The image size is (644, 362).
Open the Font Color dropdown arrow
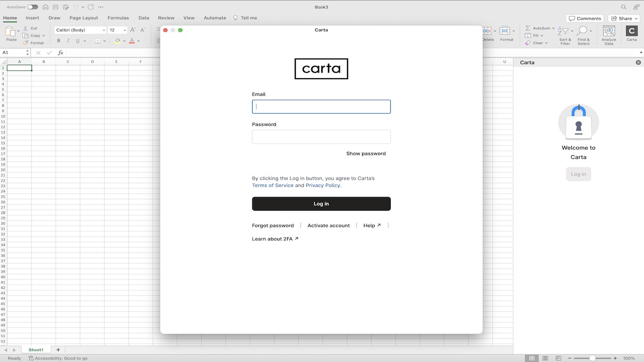(x=139, y=41)
